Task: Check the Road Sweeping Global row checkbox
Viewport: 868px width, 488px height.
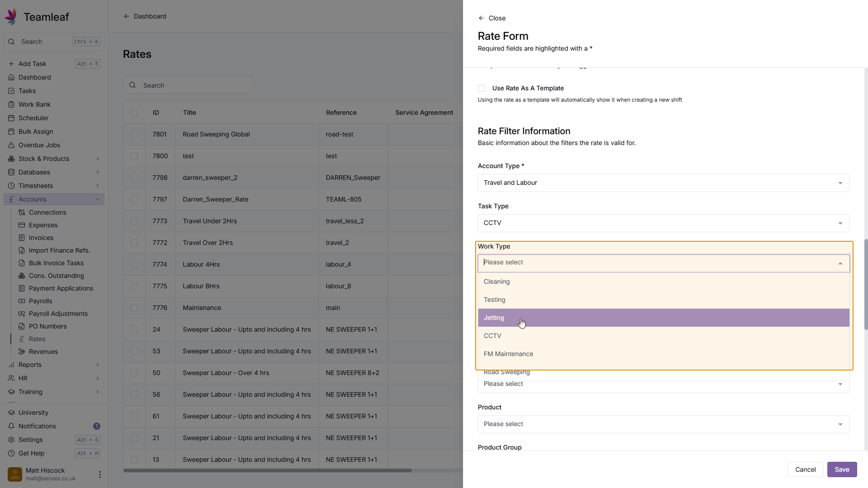Action: (x=134, y=134)
